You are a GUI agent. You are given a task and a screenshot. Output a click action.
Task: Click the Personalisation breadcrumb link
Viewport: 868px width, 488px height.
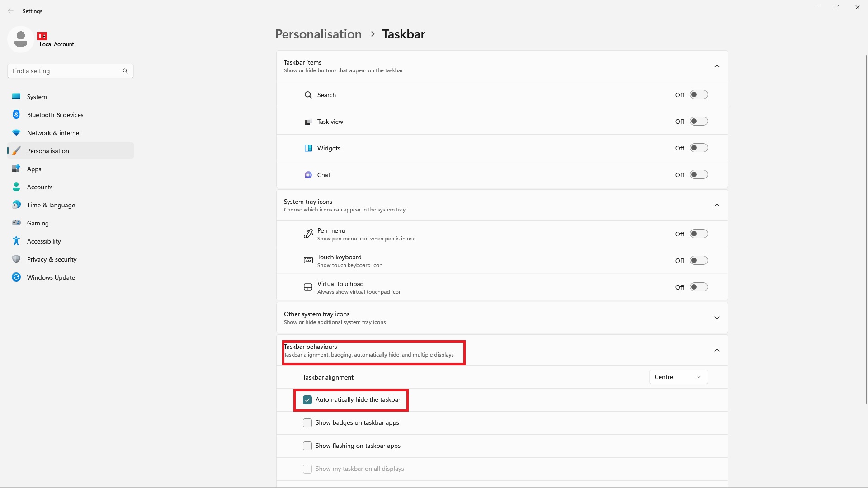click(x=318, y=34)
